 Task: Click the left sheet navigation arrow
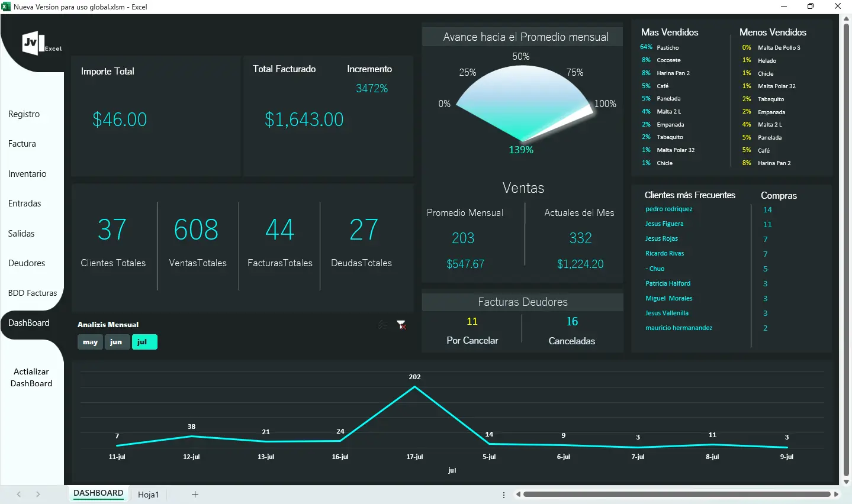(18, 495)
